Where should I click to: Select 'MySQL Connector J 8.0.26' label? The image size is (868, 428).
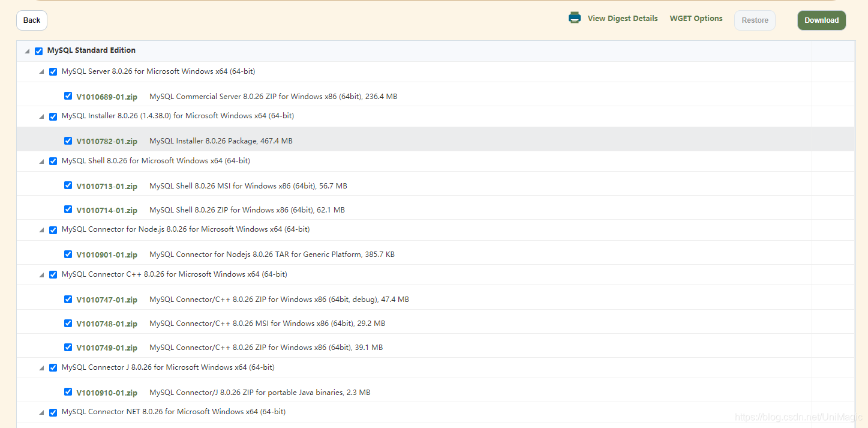(168, 367)
